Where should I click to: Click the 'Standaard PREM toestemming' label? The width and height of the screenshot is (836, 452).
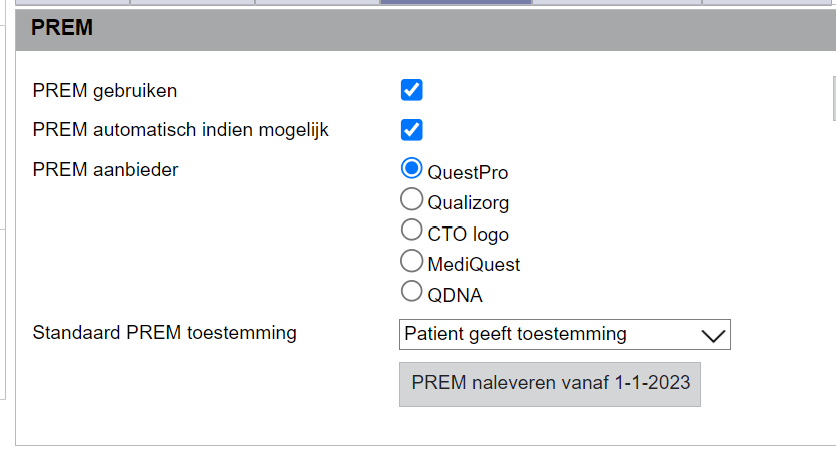[164, 333]
